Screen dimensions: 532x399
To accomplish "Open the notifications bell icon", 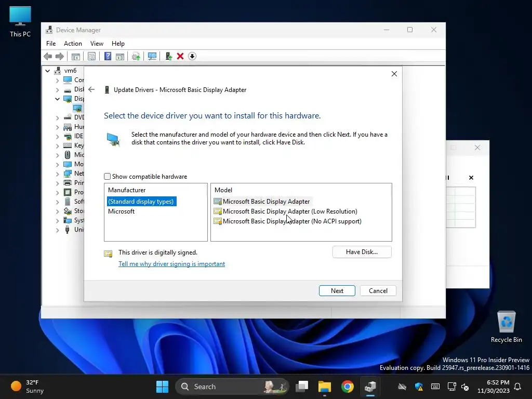I will click(518, 387).
